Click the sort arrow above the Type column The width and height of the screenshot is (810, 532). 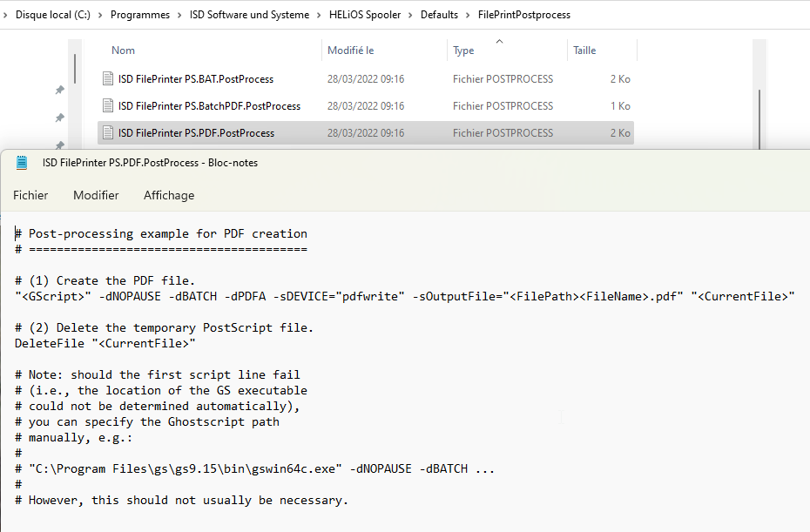[x=499, y=41]
